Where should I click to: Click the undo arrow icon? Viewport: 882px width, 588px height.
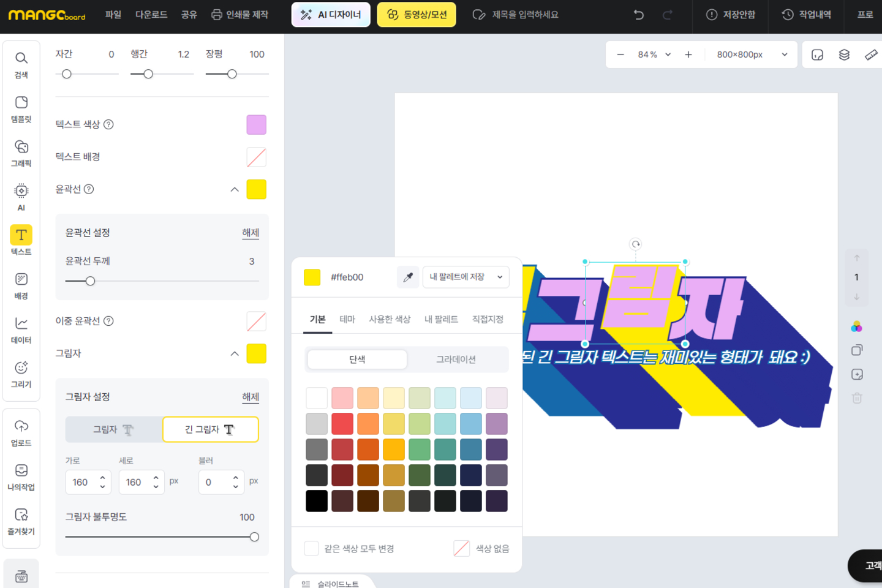639,15
